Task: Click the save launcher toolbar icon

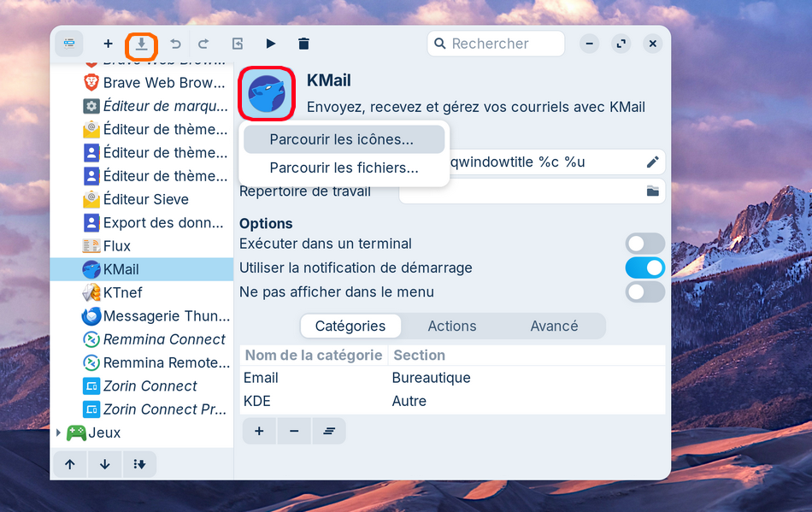Action: pos(142,44)
